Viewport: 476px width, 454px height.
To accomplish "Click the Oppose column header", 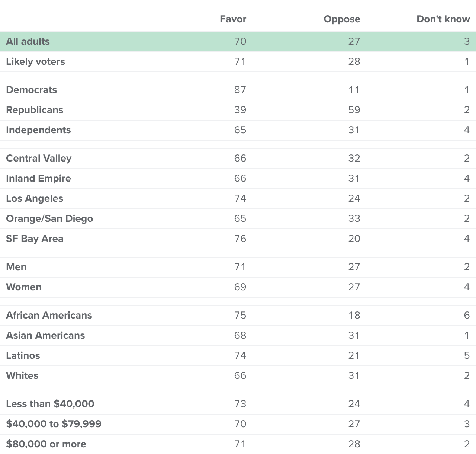I will [x=342, y=19].
